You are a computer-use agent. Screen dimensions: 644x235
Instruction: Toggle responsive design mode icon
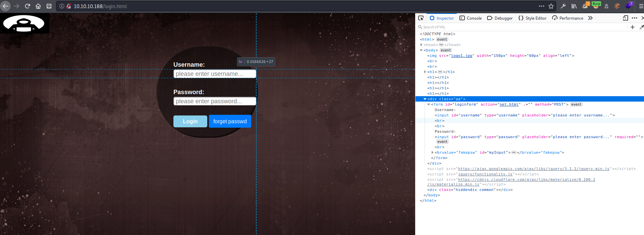point(625,18)
